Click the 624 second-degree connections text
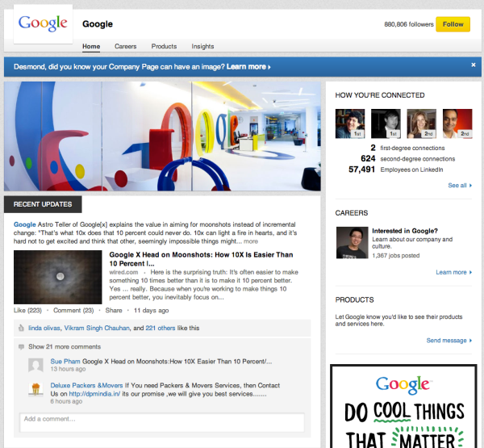Viewport: 484px width, 448px height. pyautogui.click(x=407, y=159)
